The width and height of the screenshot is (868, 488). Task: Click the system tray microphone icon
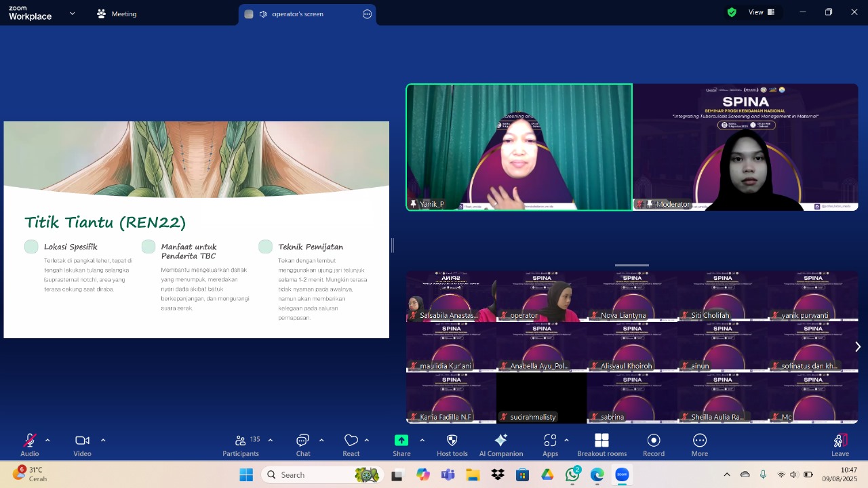(763, 474)
